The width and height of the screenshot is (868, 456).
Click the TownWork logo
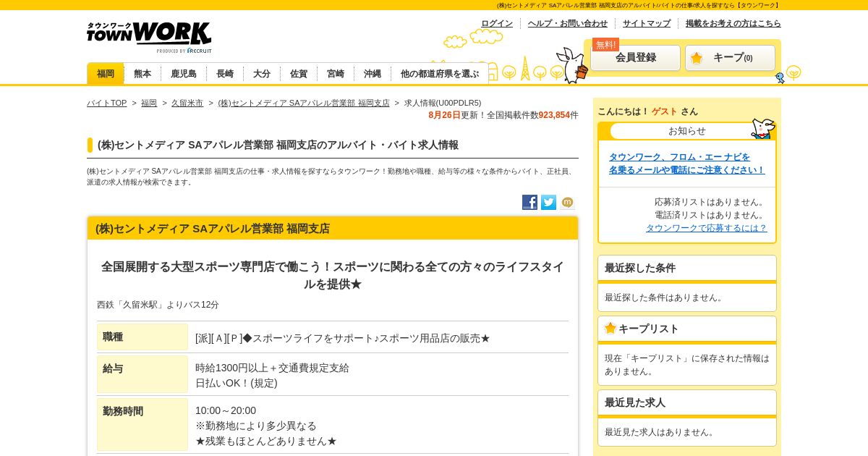pyautogui.click(x=149, y=37)
